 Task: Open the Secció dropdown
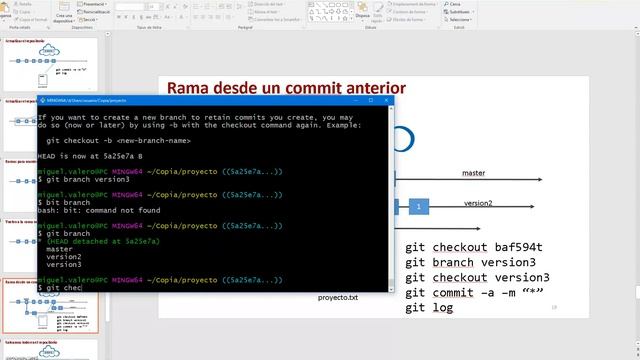[88, 19]
